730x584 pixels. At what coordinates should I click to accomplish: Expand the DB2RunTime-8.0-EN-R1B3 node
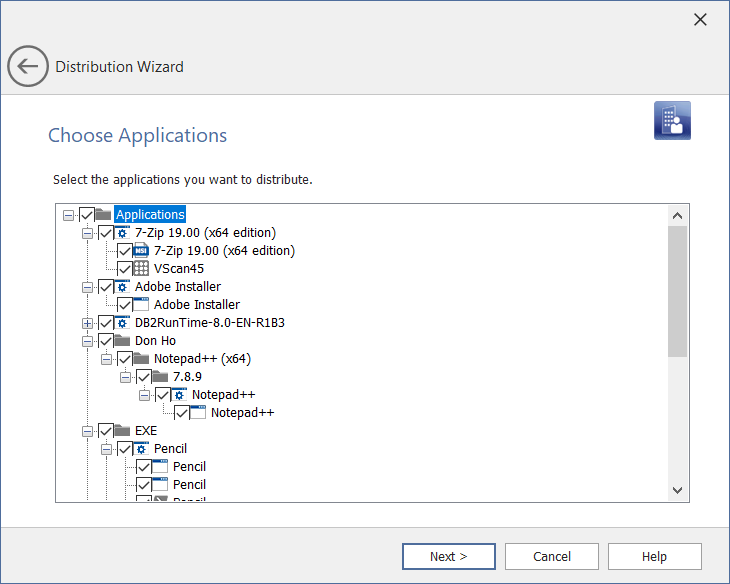(88, 323)
